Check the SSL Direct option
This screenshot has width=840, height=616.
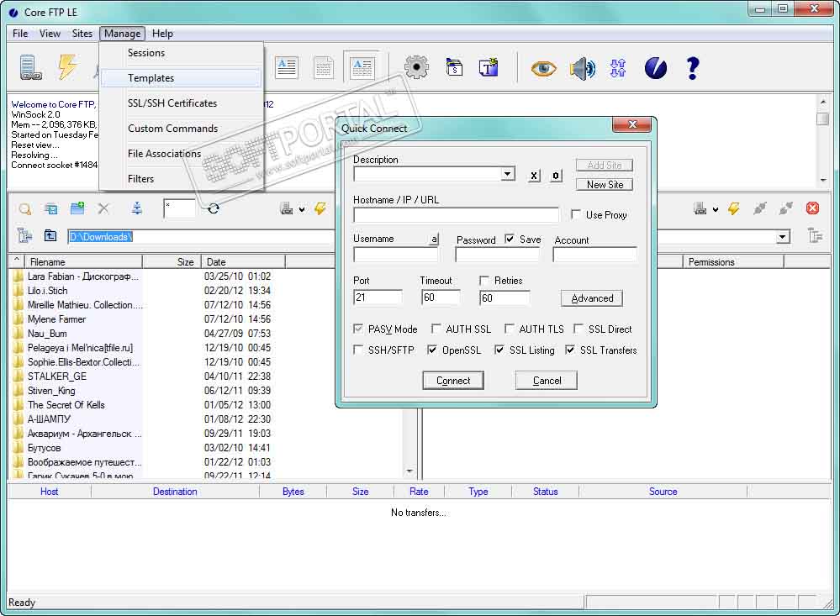578,329
